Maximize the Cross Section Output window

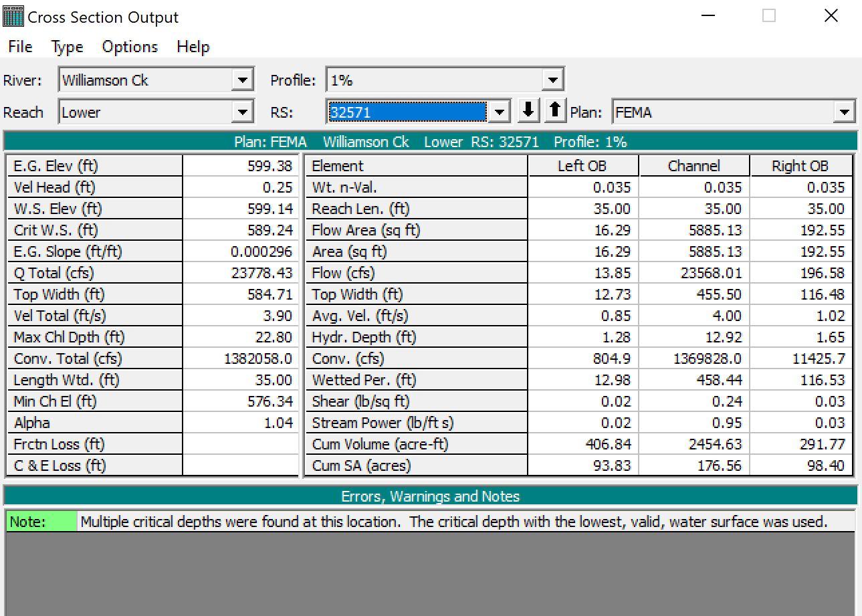[769, 16]
